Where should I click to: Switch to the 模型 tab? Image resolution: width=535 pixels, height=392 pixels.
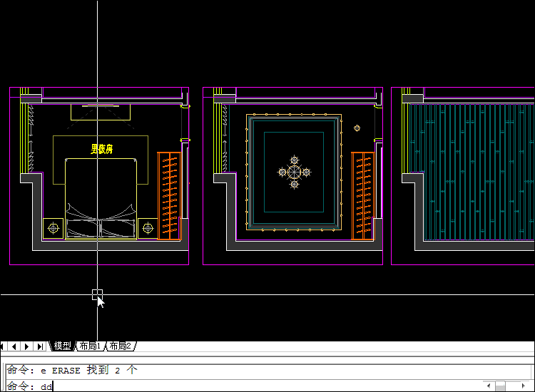pyautogui.click(x=62, y=346)
